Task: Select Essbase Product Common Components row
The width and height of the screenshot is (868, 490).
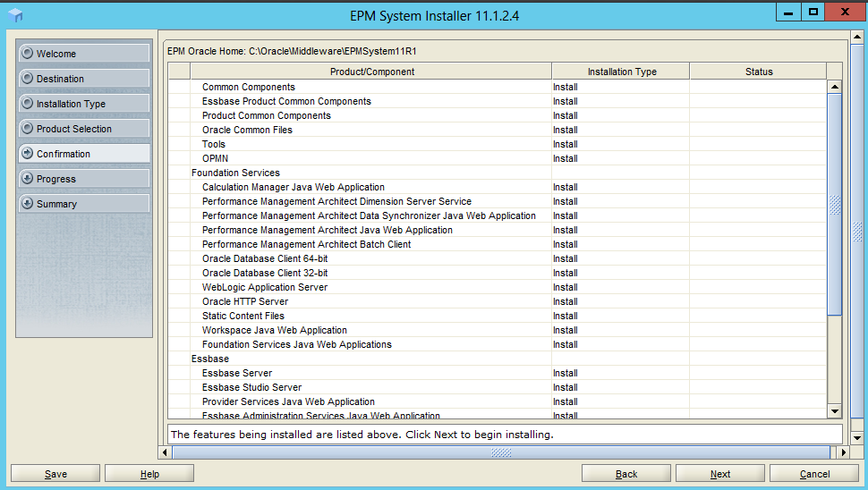Action: click(x=498, y=101)
